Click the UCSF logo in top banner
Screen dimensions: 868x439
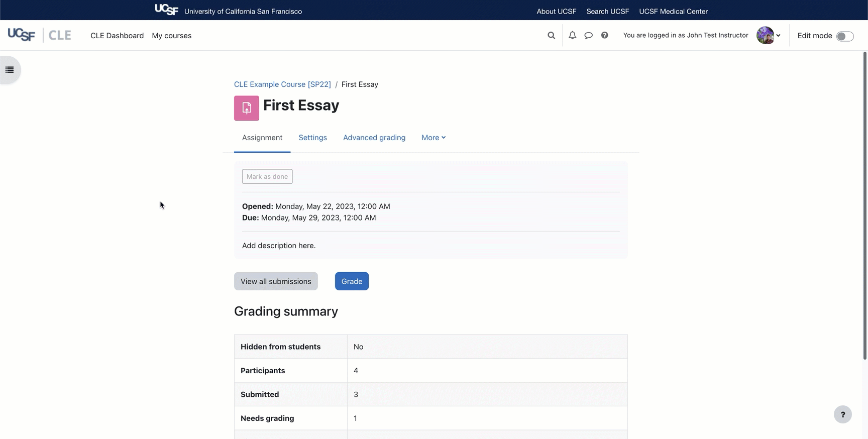(x=166, y=10)
